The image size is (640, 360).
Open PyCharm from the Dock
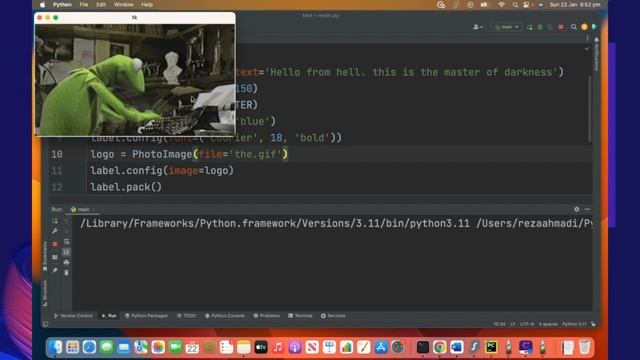(x=491, y=347)
